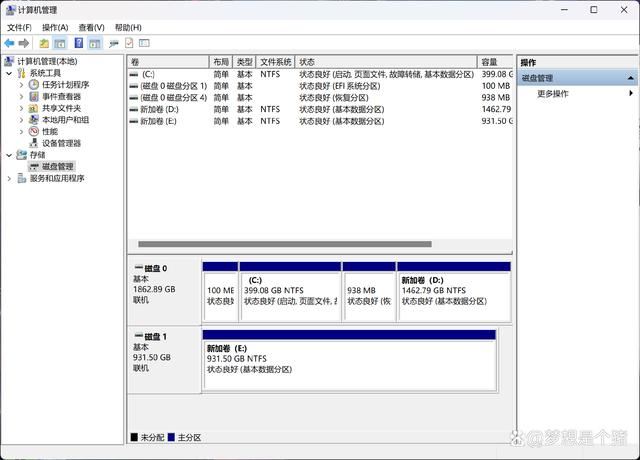Open the 操作(A) menu
The image size is (640, 460).
click(x=55, y=27)
